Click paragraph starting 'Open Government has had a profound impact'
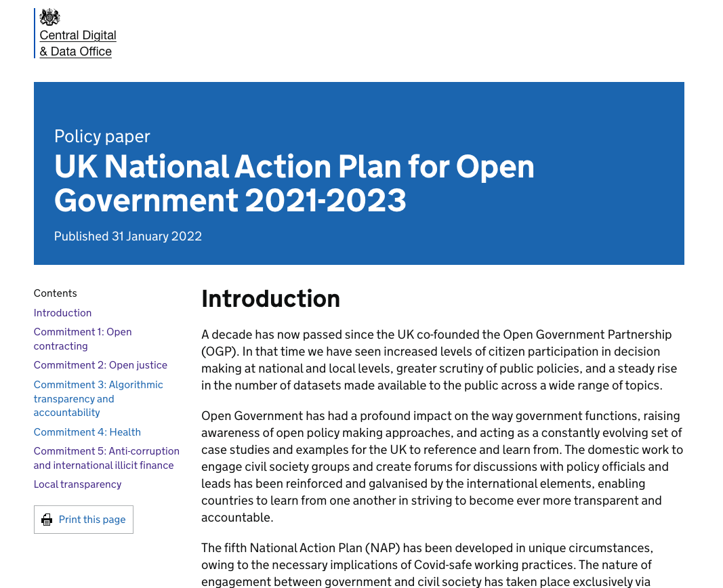The image size is (723, 588). point(442,467)
